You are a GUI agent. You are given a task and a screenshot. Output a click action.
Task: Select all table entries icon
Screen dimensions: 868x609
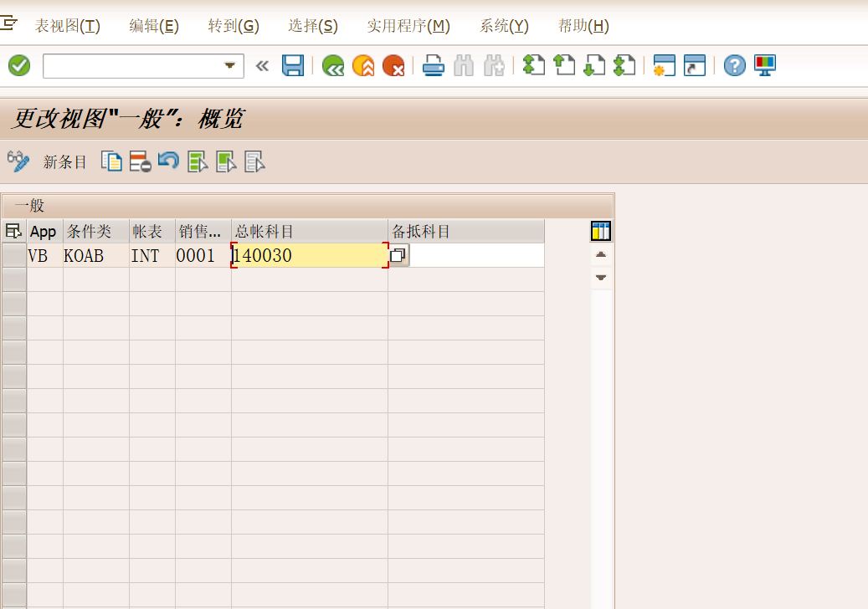(x=198, y=161)
